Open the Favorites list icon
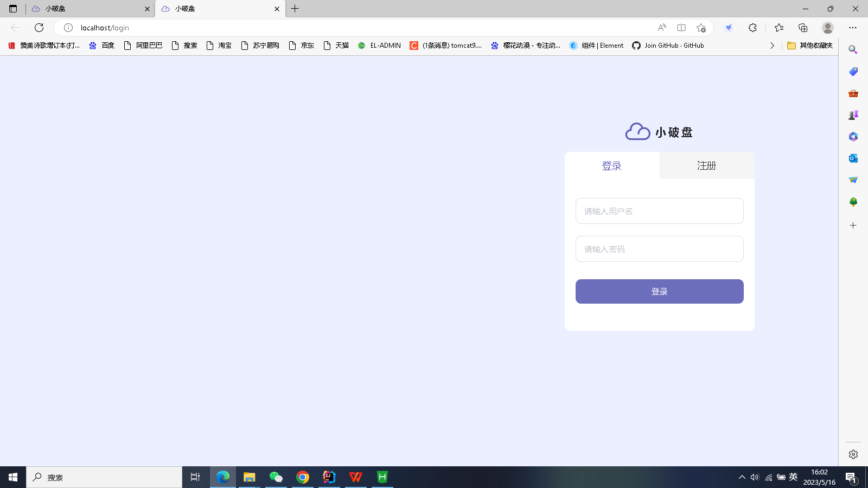868x488 pixels. 779,28
